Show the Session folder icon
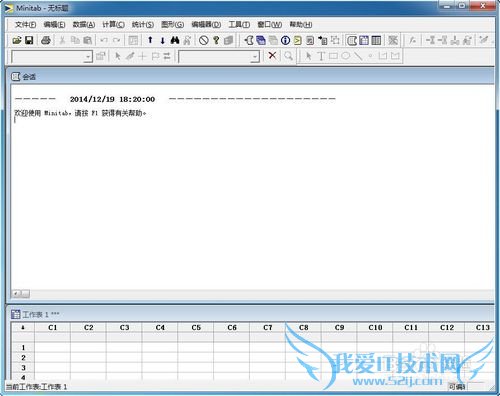Image resolution: width=500 pixels, height=396 pixels. (249, 40)
